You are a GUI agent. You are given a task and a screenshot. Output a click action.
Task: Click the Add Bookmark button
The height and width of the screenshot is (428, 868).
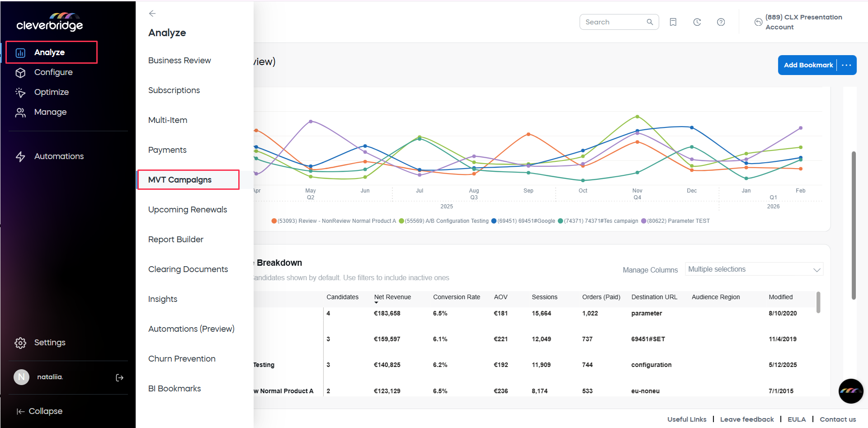[808, 65]
